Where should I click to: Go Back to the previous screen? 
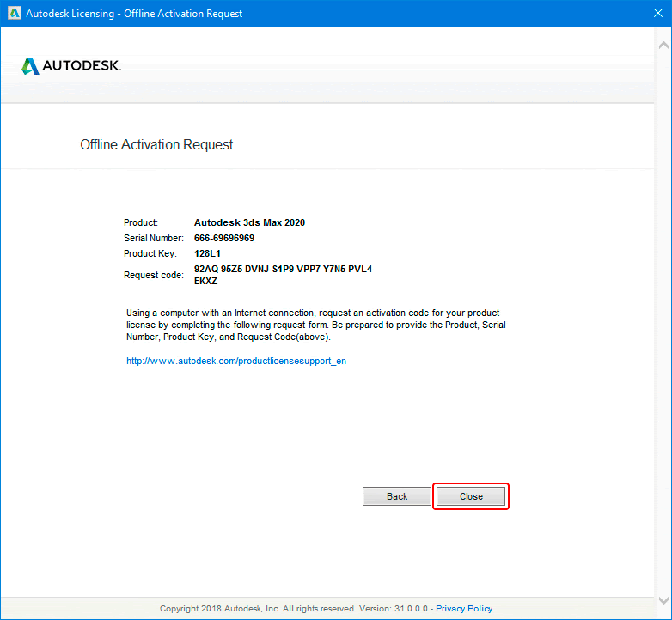(397, 496)
